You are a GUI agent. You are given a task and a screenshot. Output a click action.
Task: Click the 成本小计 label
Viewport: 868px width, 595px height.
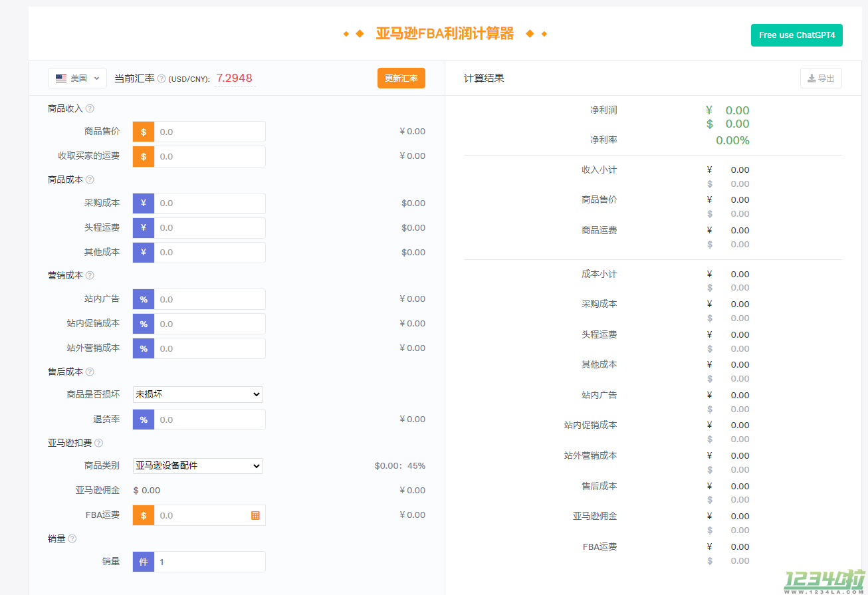click(x=599, y=274)
